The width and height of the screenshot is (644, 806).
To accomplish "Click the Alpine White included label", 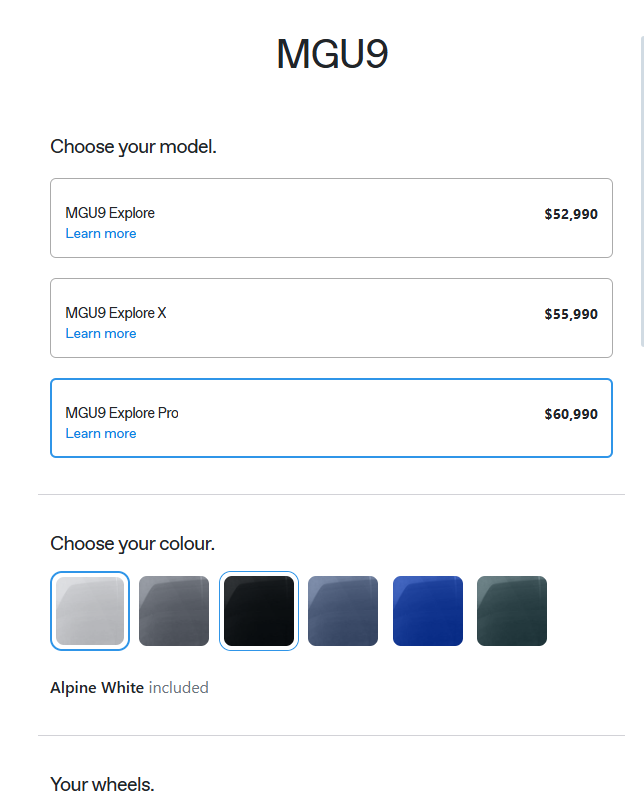I will 129,687.
